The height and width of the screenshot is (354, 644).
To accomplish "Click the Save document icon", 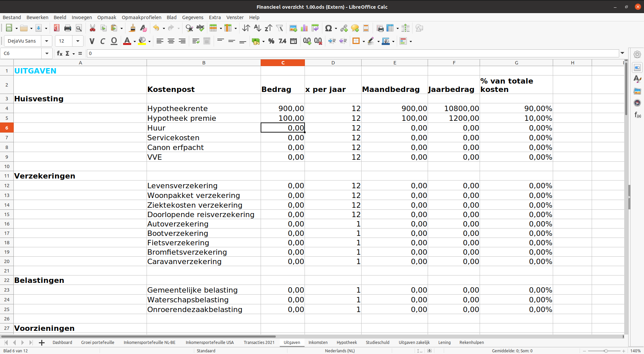I will (39, 28).
